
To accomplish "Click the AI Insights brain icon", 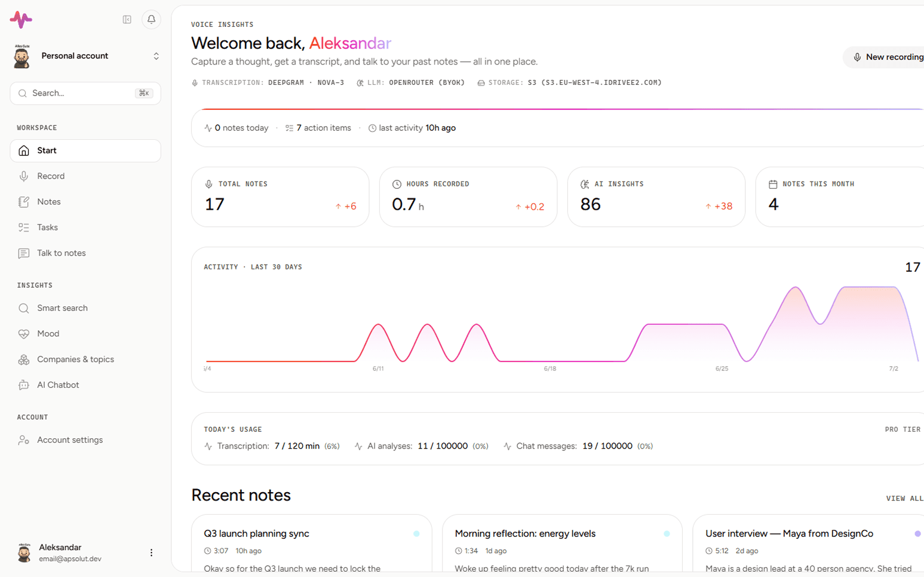I will coord(585,185).
